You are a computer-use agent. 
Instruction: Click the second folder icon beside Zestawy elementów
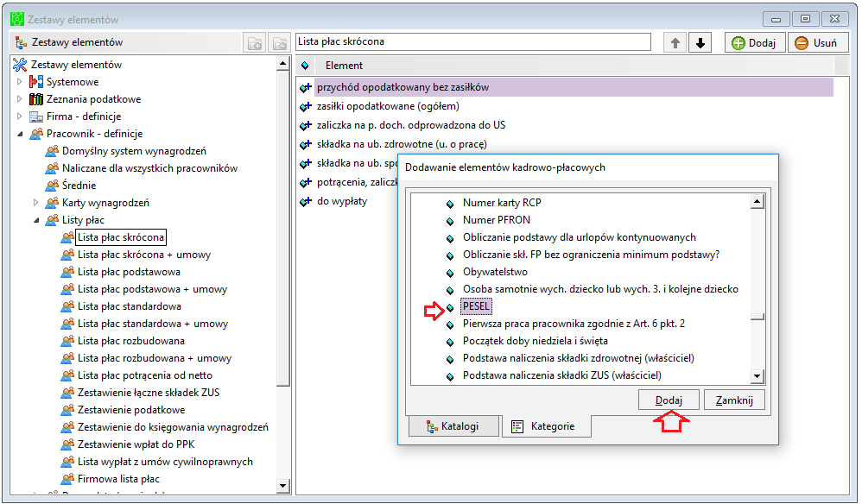(x=279, y=43)
